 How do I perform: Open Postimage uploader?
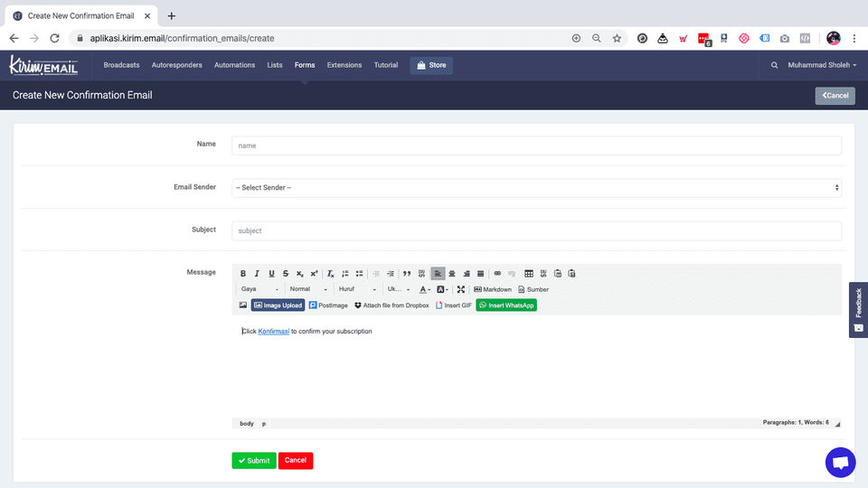pyautogui.click(x=328, y=305)
